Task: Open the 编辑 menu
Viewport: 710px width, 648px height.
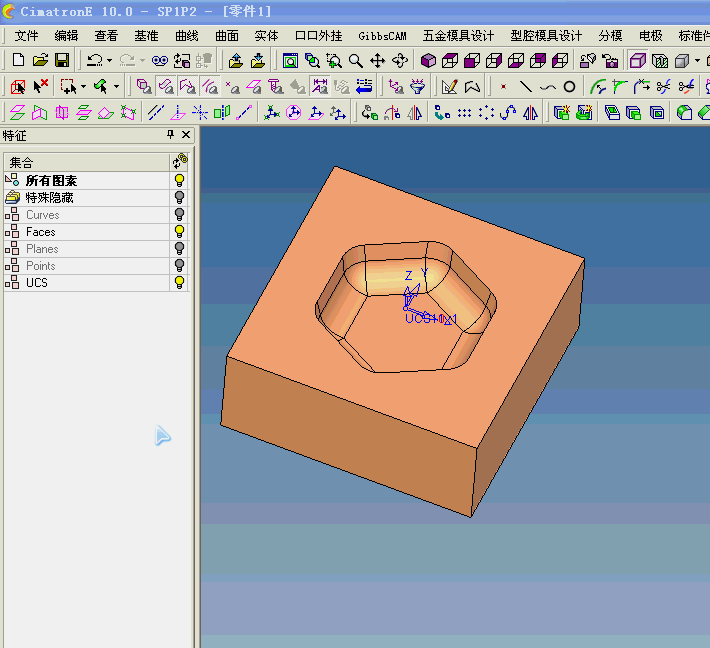Action: [66, 36]
